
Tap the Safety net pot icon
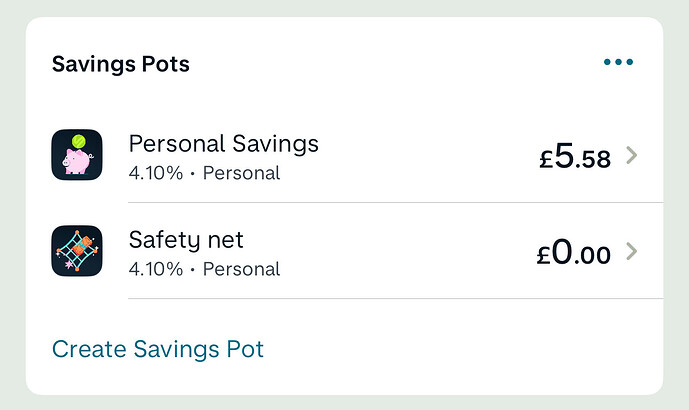tap(77, 251)
